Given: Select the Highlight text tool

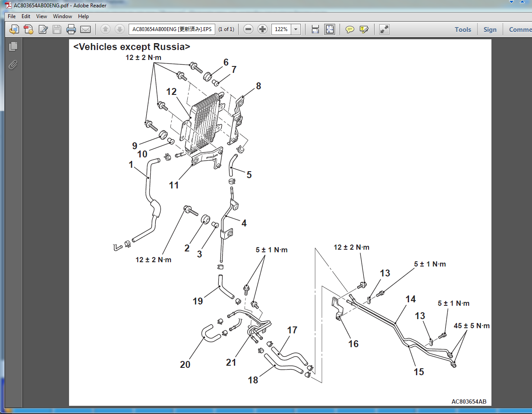Looking at the screenshot, I should coord(364,29).
